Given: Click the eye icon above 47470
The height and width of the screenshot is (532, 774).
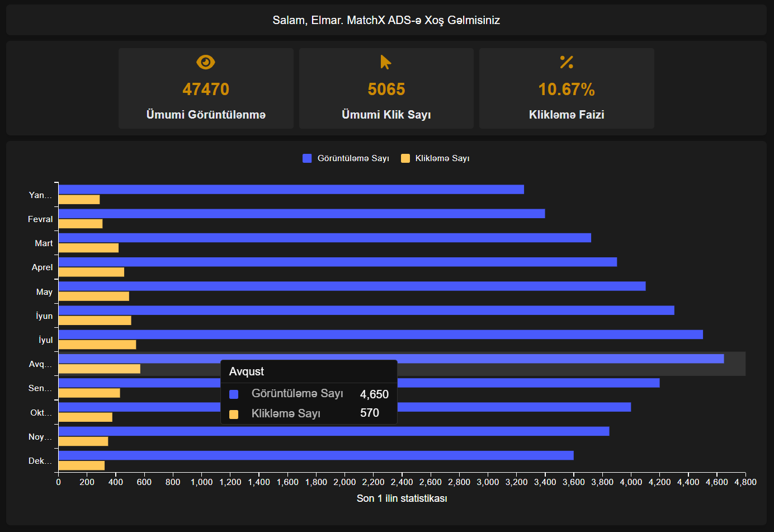Looking at the screenshot, I should tap(206, 62).
